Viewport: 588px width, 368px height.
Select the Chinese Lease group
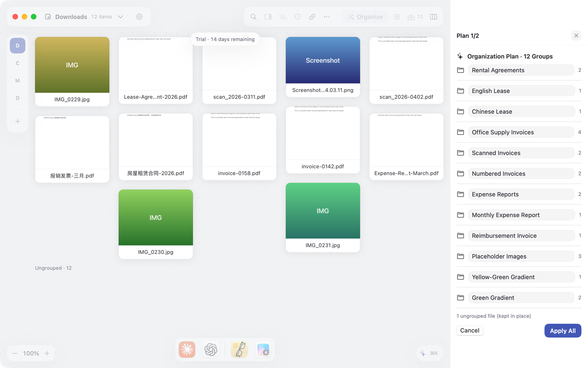tap(521, 111)
